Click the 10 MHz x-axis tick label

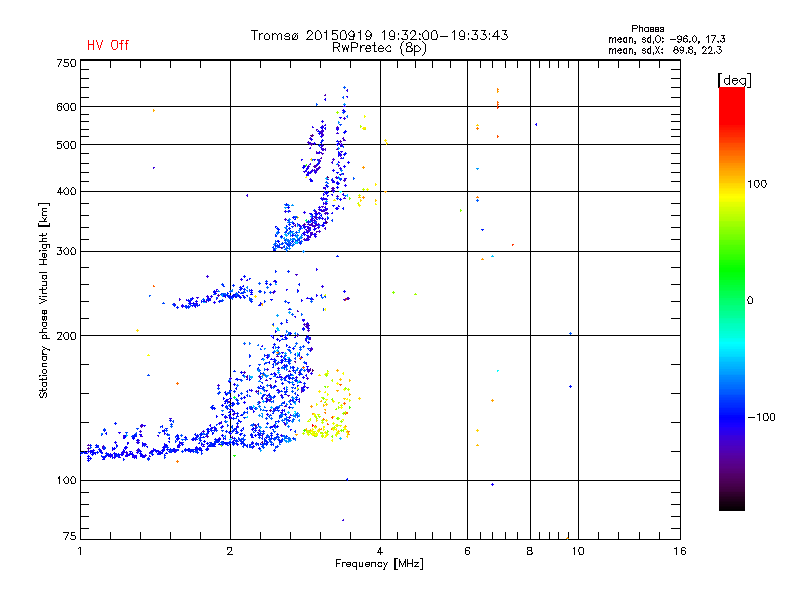coord(578,551)
